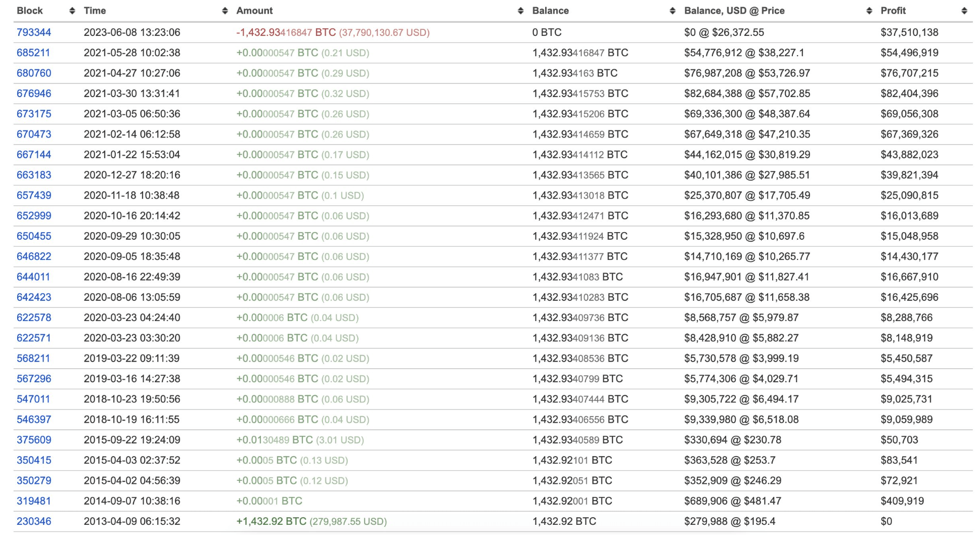The image size is (980, 539).
Task: Select amount +0.0130489 BTC
Action: [x=275, y=440]
